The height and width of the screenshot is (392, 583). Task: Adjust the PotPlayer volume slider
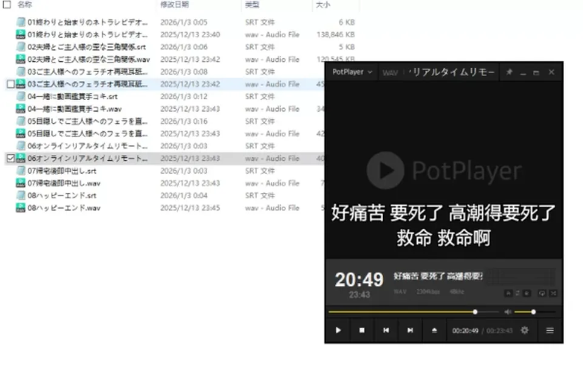[534, 312]
